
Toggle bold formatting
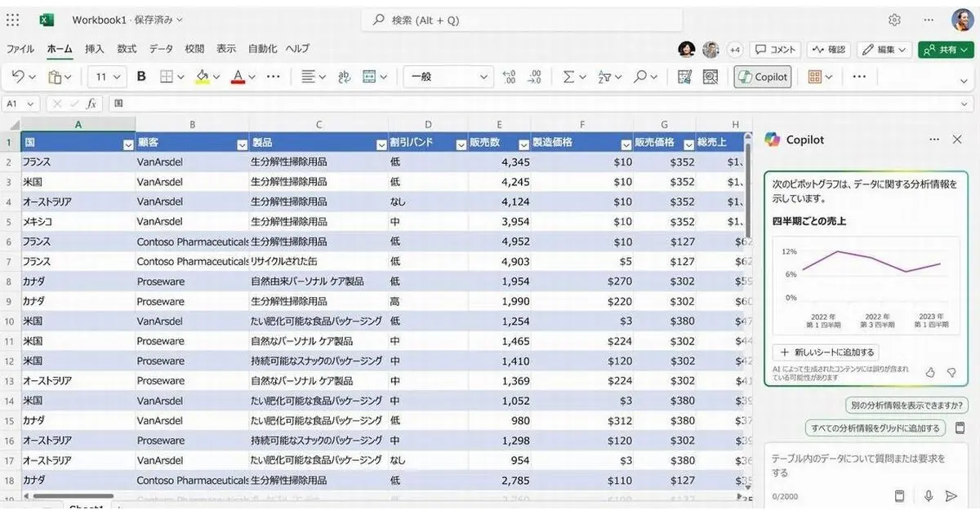141,77
